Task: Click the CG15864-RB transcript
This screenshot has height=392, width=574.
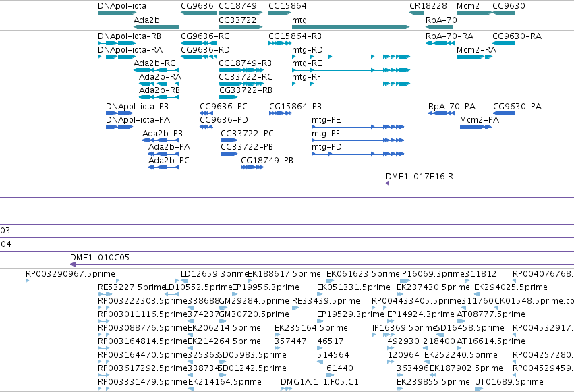Action: [280, 43]
